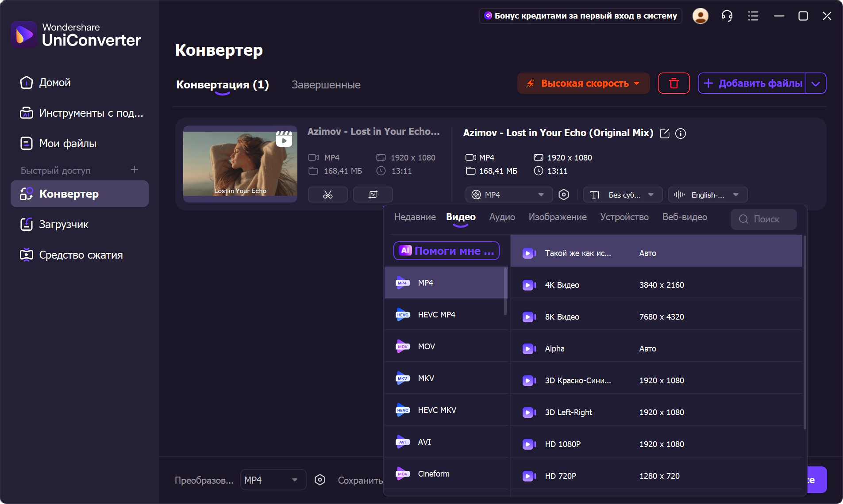
Task: Switch to the Аудио tab
Action: pyautogui.click(x=502, y=217)
